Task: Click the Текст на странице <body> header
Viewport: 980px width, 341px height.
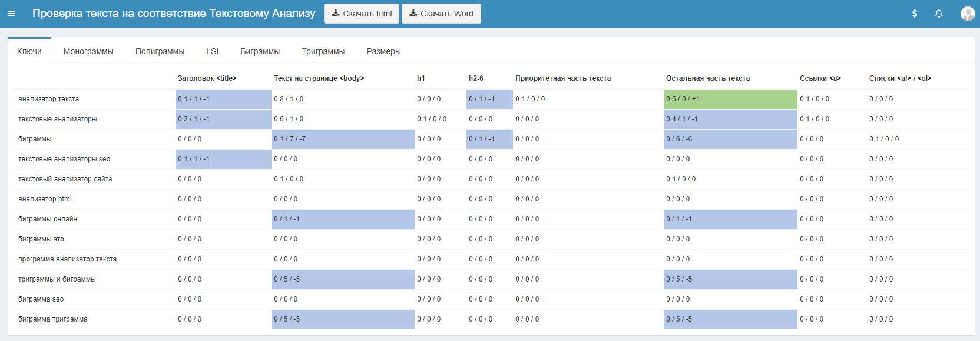Action: click(319, 78)
